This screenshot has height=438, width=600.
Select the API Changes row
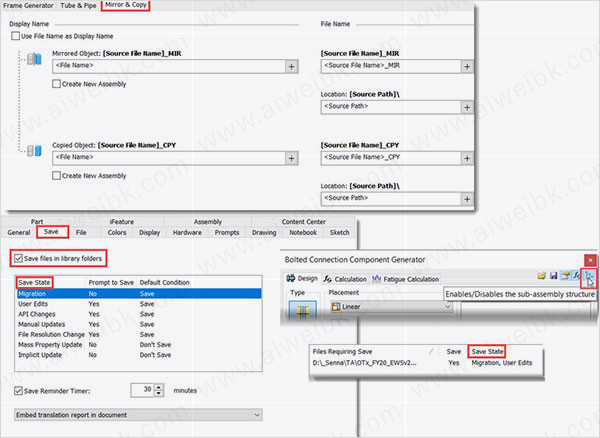(x=139, y=314)
